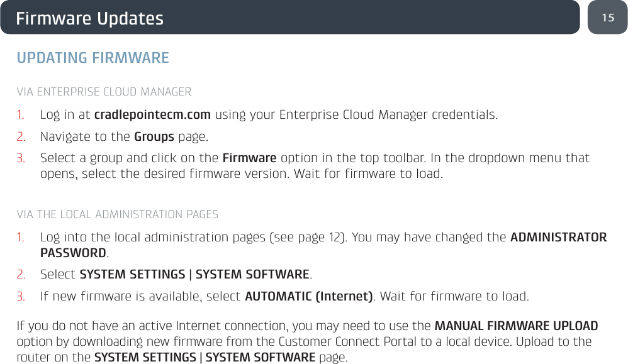Image resolution: width=628 pixels, height=364 pixels.
Task: Click 'select the desired firmware version' text
Action: [x=184, y=174]
